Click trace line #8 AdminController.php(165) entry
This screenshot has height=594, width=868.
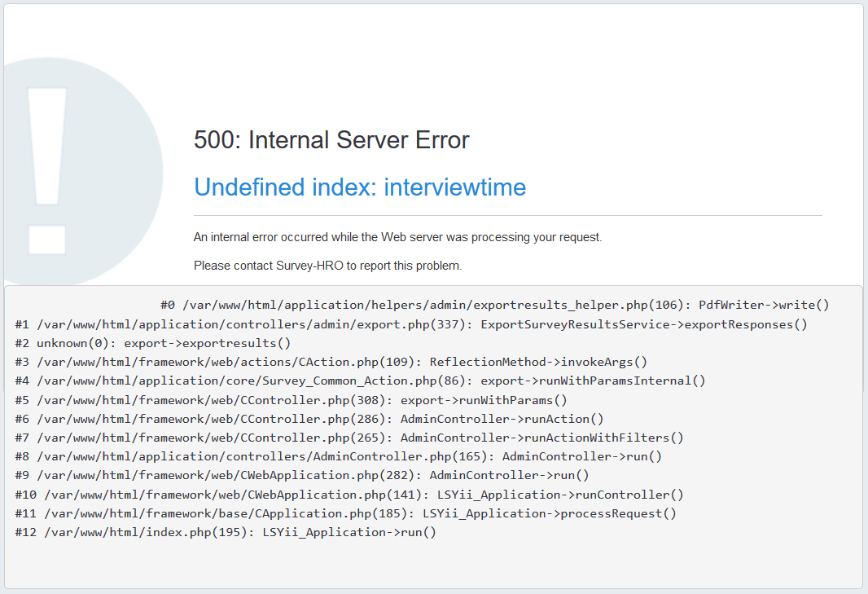pos(338,456)
